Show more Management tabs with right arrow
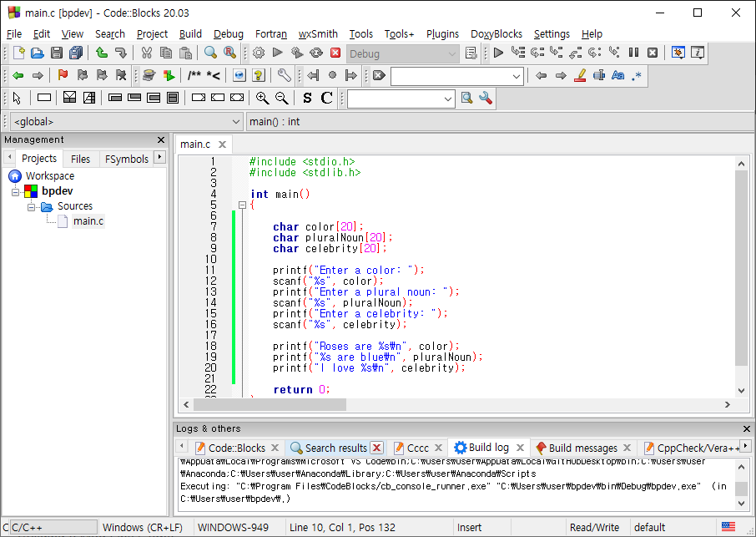The image size is (756, 537). [159, 157]
